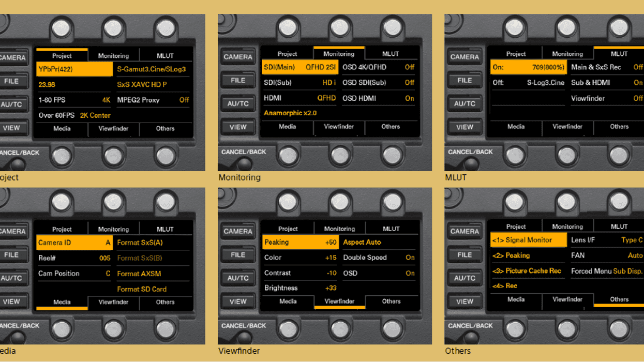644x362 pixels.
Task: Toggle OSD 4K/QFHD setting
Action: (x=379, y=67)
